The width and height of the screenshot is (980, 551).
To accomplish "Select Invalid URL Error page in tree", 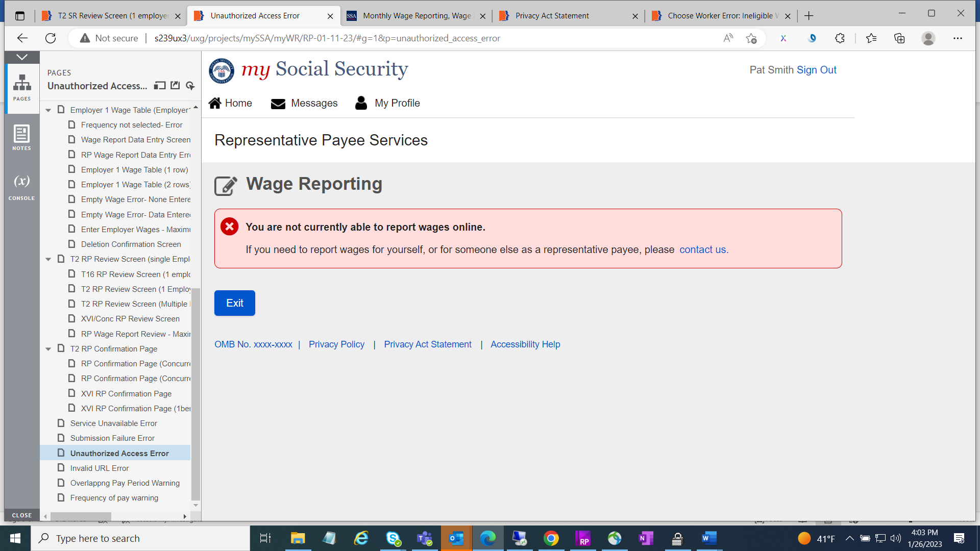I will pos(100,468).
